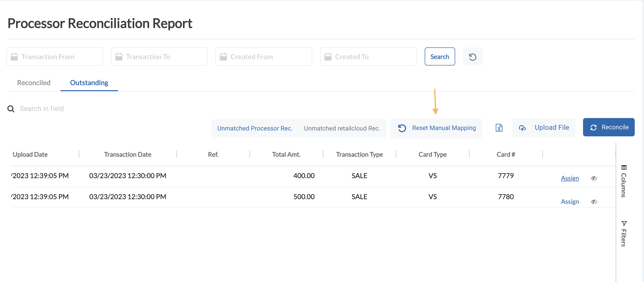Open the Transaction From date field
The image size is (644, 282).
(x=55, y=57)
